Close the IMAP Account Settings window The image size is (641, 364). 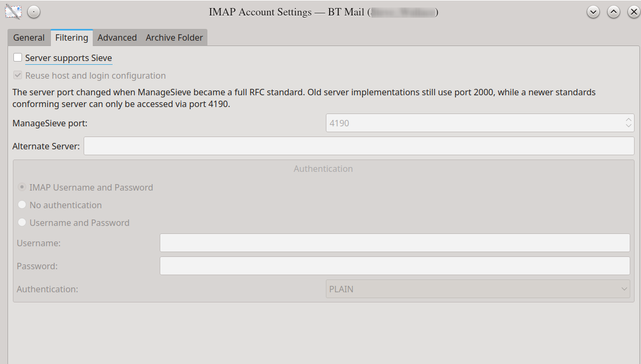coord(633,12)
